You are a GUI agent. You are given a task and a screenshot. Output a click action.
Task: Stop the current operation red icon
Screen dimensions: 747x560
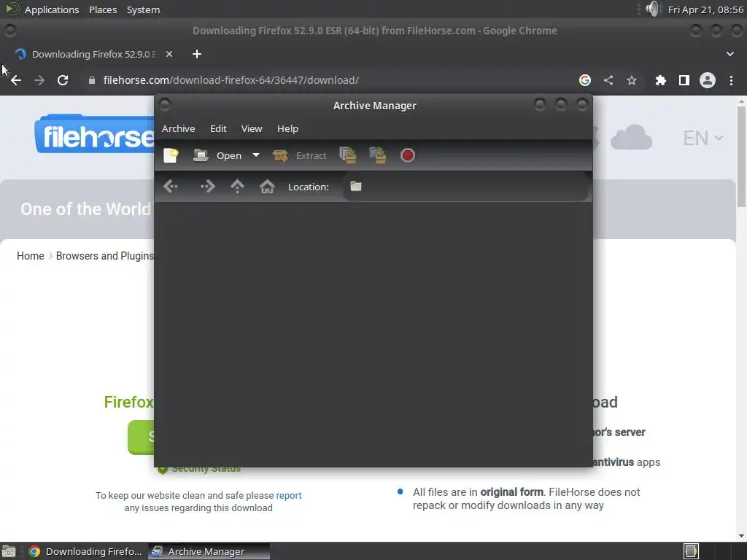point(408,155)
